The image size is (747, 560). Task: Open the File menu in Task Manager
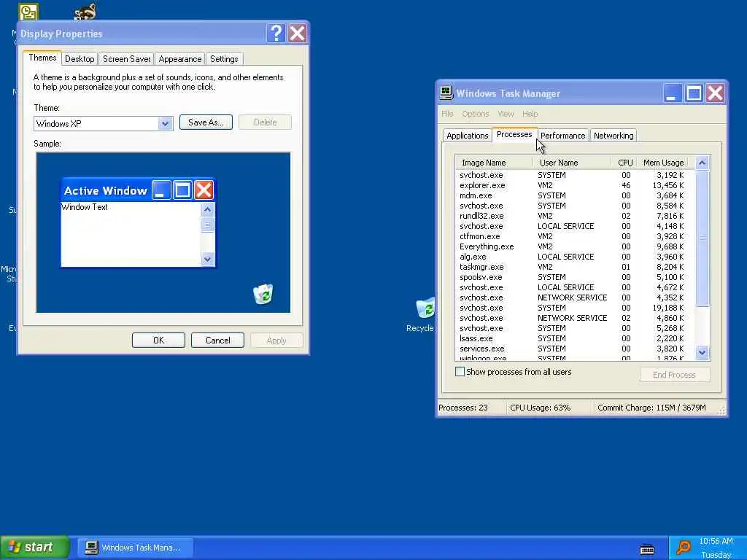pos(447,114)
